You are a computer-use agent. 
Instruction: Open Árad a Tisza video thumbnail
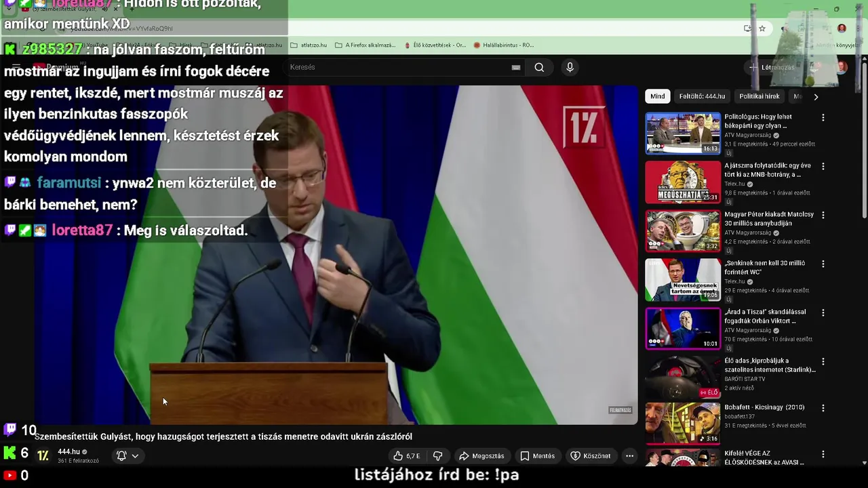tap(683, 329)
